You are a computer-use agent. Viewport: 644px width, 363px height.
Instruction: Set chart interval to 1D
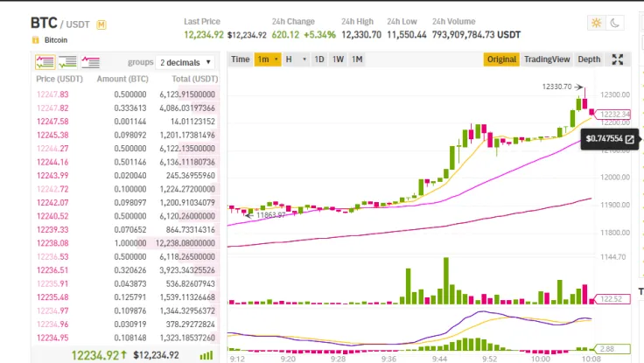point(319,59)
